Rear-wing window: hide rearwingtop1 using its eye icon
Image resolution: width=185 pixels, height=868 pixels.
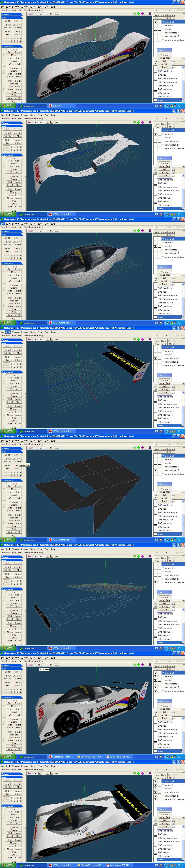[x=155, y=358]
